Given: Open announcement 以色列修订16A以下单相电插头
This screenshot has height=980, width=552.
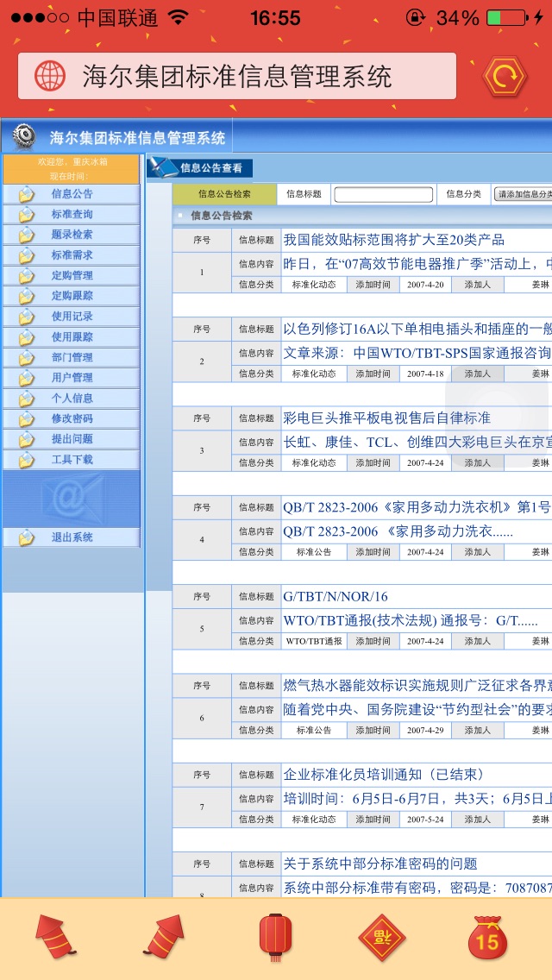Looking at the screenshot, I should [417, 329].
